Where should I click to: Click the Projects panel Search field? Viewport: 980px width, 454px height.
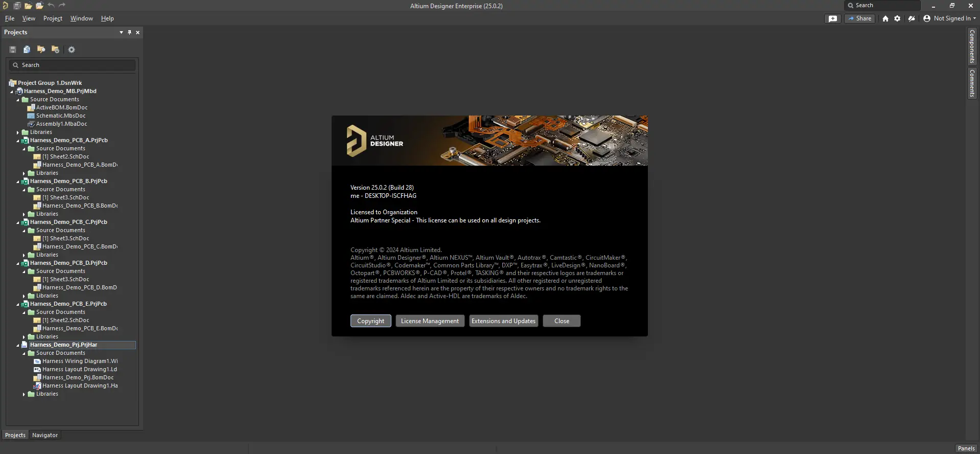(x=72, y=65)
